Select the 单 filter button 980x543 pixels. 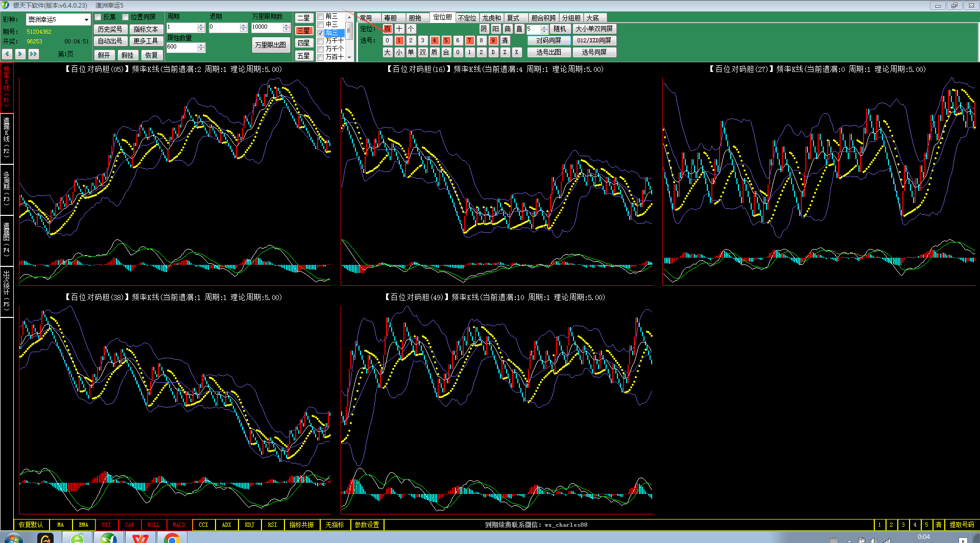tap(411, 52)
